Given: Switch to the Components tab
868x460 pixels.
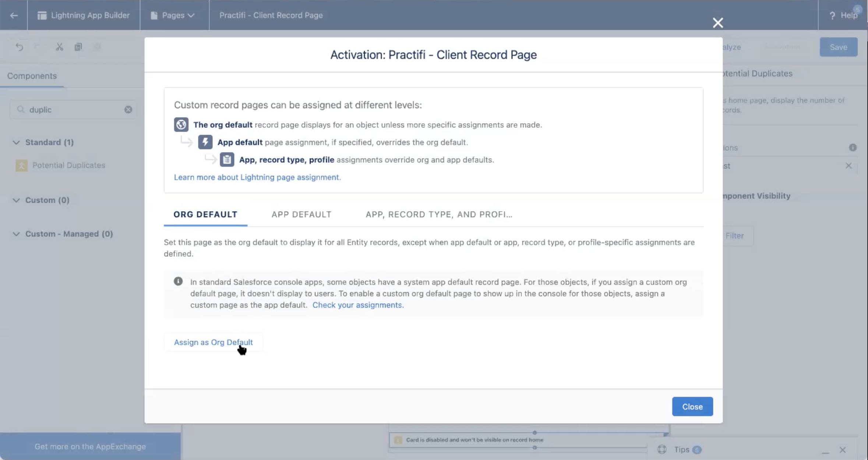Looking at the screenshot, I should coord(32,76).
